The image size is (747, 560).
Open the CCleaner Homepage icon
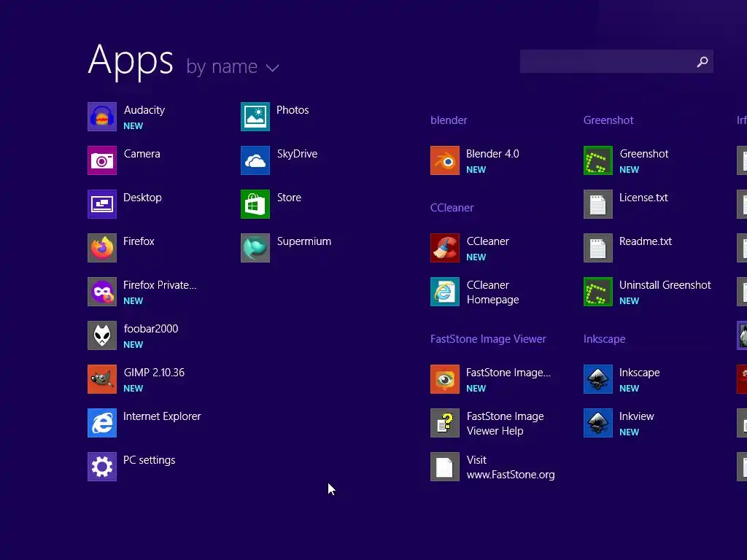pyautogui.click(x=445, y=292)
